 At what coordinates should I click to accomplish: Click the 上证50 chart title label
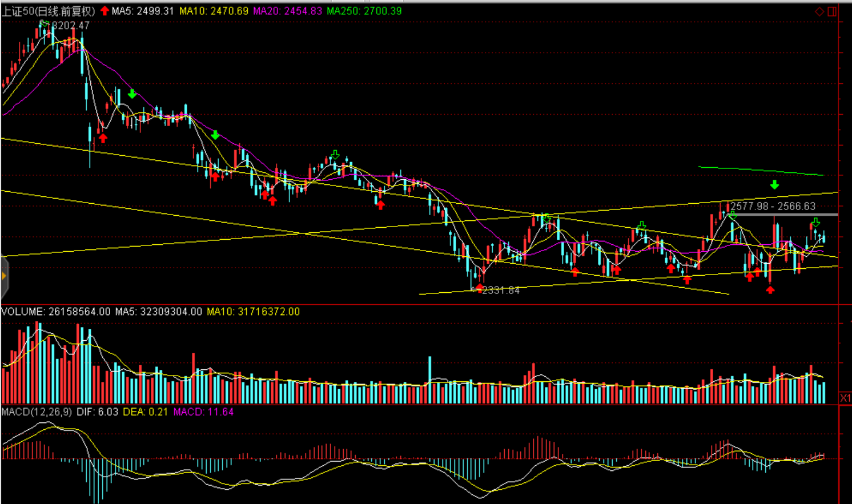click(x=48, y=11)
